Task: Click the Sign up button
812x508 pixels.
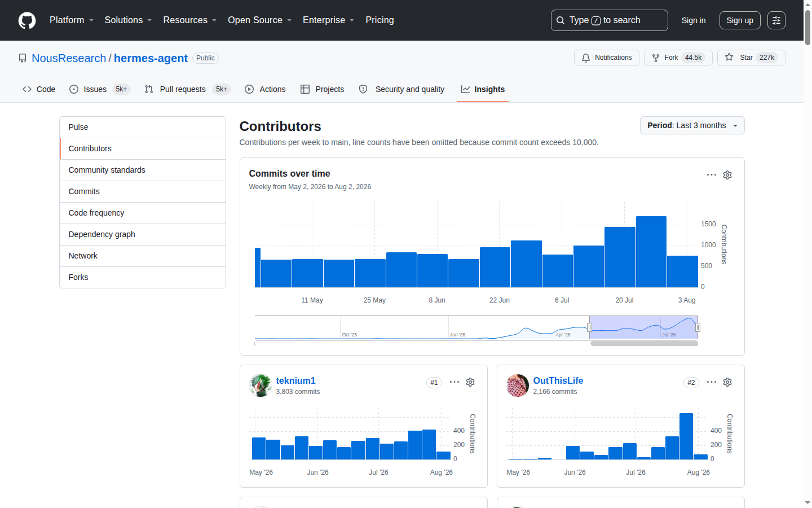Action: pyautogui.click(x=740, y=20)
